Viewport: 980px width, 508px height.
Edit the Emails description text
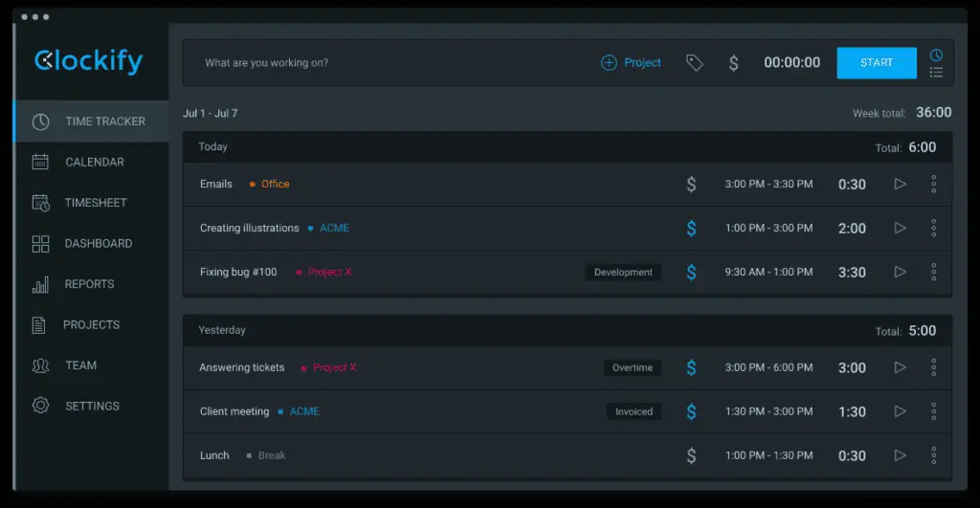tap(216, 184)
